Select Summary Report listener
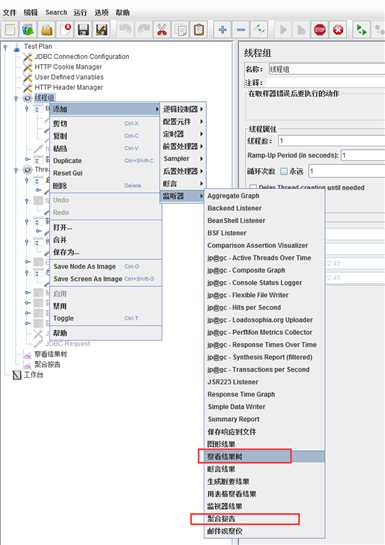 (265, 419)
